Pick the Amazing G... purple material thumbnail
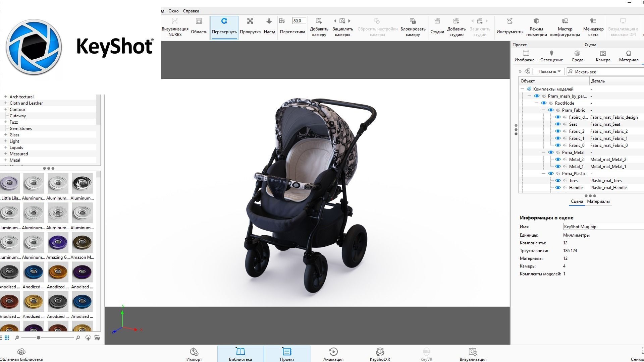Viewport: 644px width, 362px height. [58, 243]
